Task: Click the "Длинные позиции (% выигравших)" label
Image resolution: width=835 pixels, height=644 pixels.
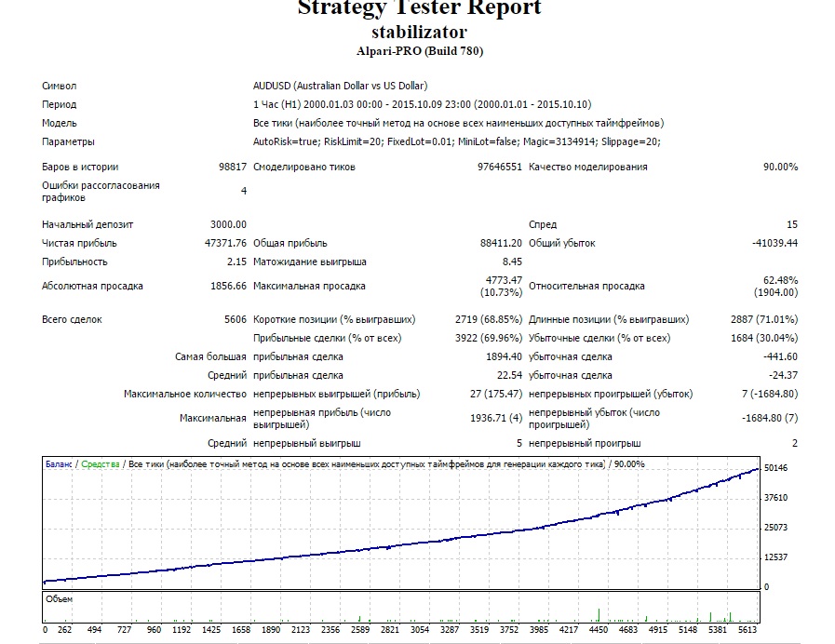Action: (x=609, y=319)
